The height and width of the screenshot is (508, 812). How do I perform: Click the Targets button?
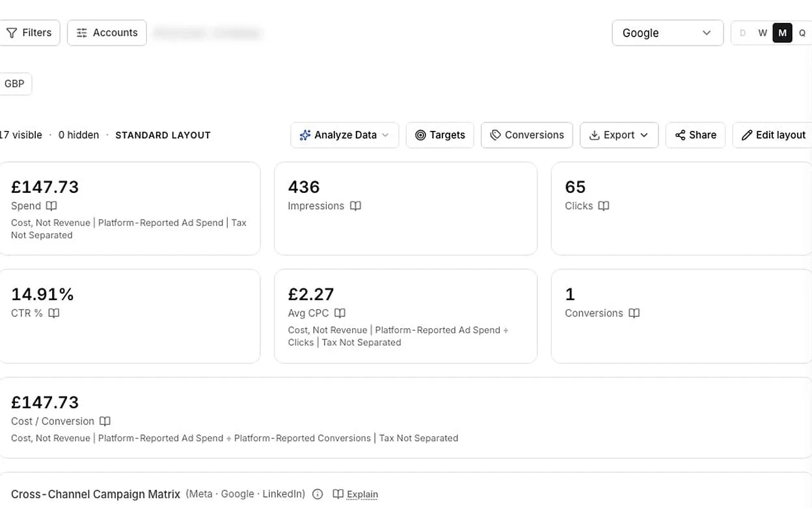tap(440, 135)
